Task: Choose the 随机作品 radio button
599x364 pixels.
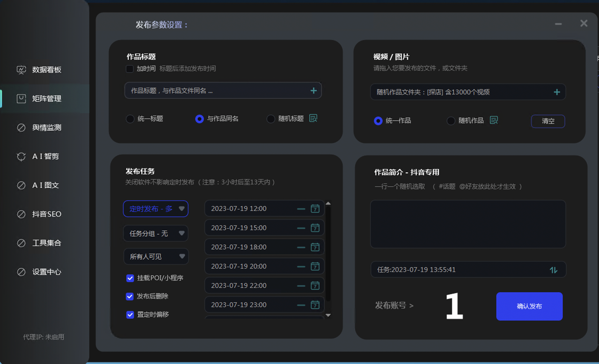Action: pyautogui.click(x=451, y=121)
